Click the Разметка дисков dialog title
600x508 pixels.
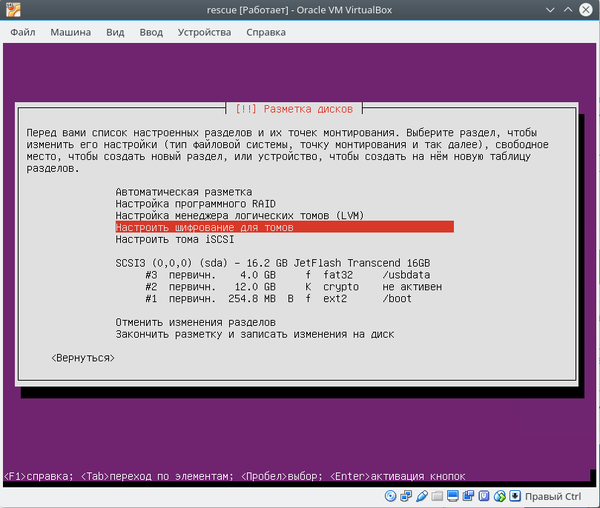294,109
